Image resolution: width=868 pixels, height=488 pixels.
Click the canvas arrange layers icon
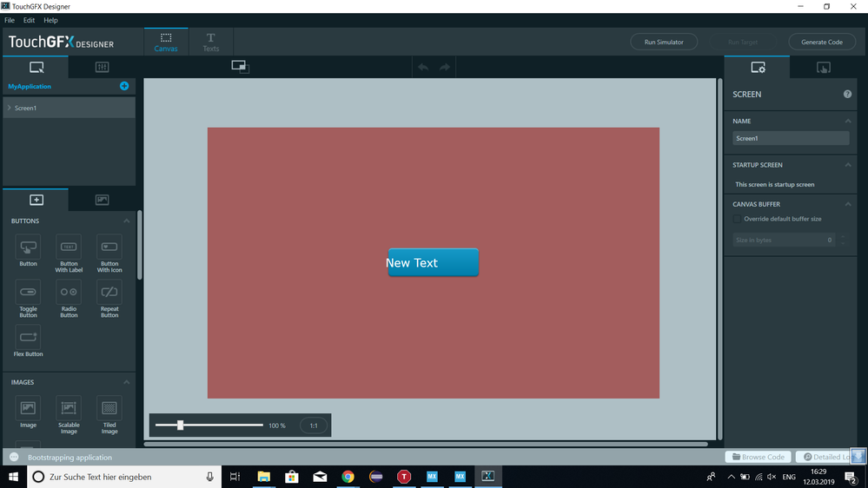241,67
